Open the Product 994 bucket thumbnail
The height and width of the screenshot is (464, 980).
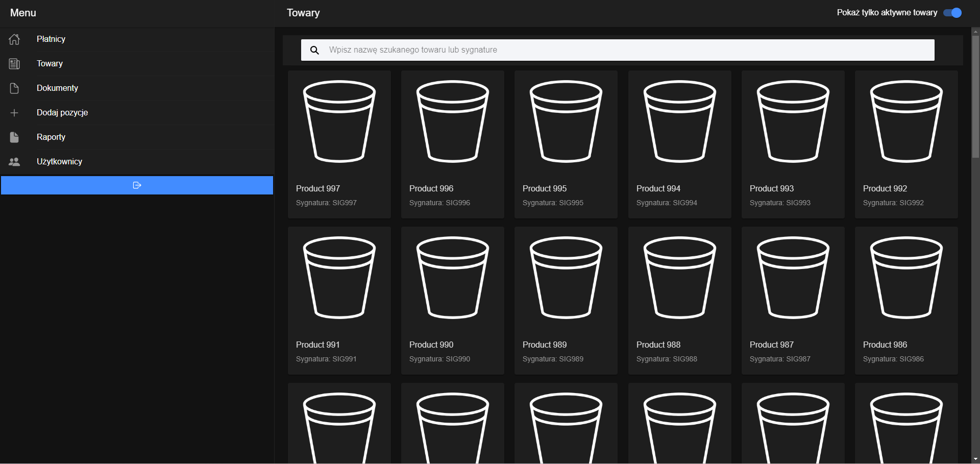(x=679, y=121)
